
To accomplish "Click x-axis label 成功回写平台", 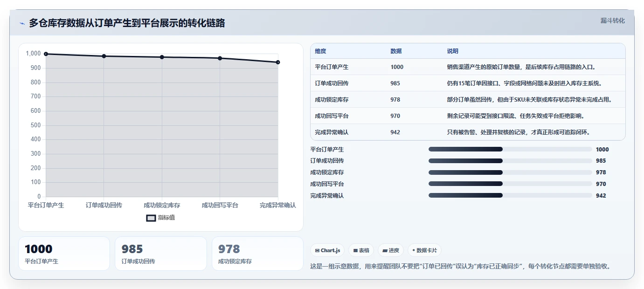I will (220, 205).
